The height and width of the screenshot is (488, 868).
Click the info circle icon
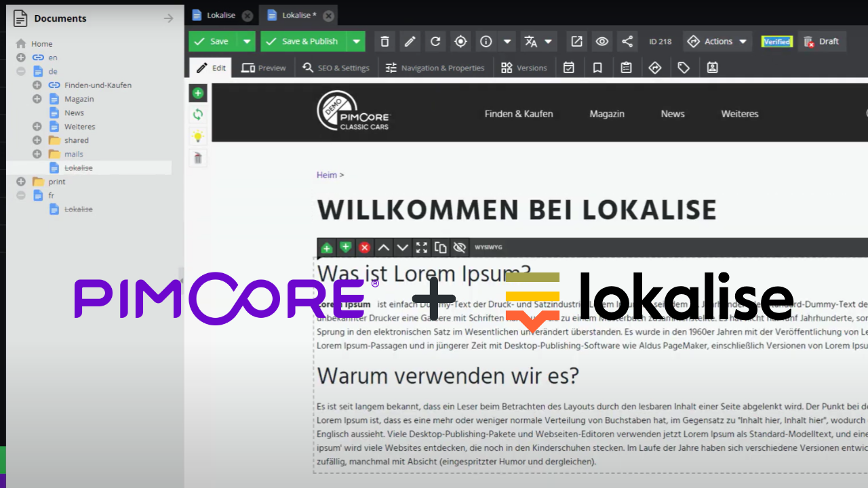click(486, 41)
